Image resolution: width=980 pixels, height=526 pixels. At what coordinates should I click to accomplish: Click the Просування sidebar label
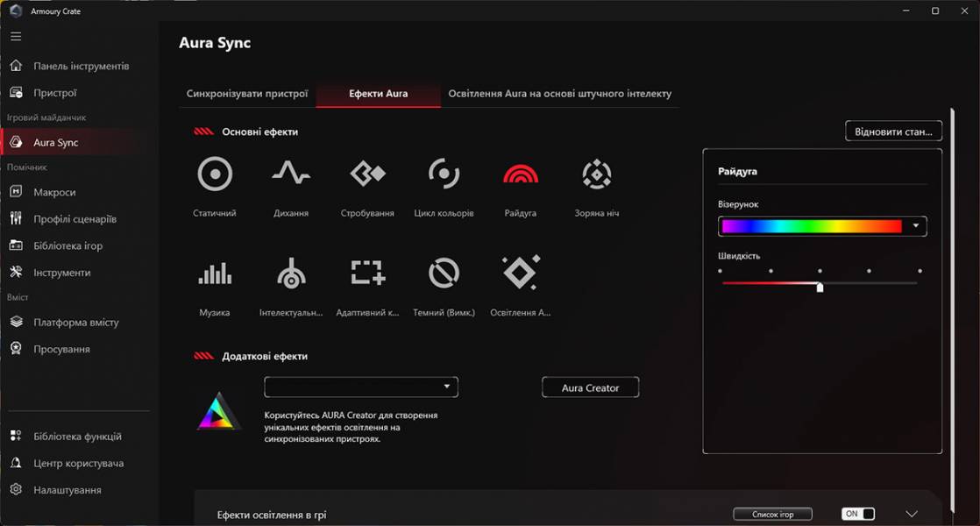[62, 349]
